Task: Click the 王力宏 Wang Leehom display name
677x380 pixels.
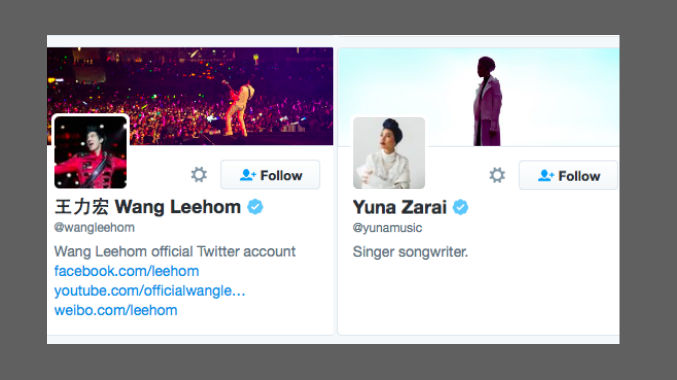Action: (148, 207)
